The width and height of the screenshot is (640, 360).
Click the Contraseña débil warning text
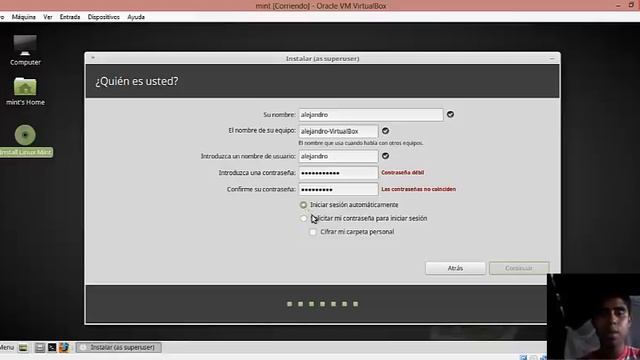[x=402, y=173]
